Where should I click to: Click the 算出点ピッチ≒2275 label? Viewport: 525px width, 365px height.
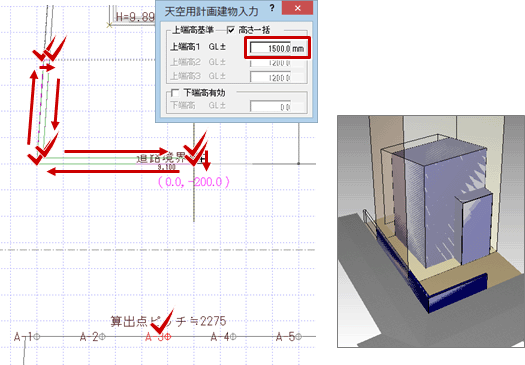(x=168, y=321)
